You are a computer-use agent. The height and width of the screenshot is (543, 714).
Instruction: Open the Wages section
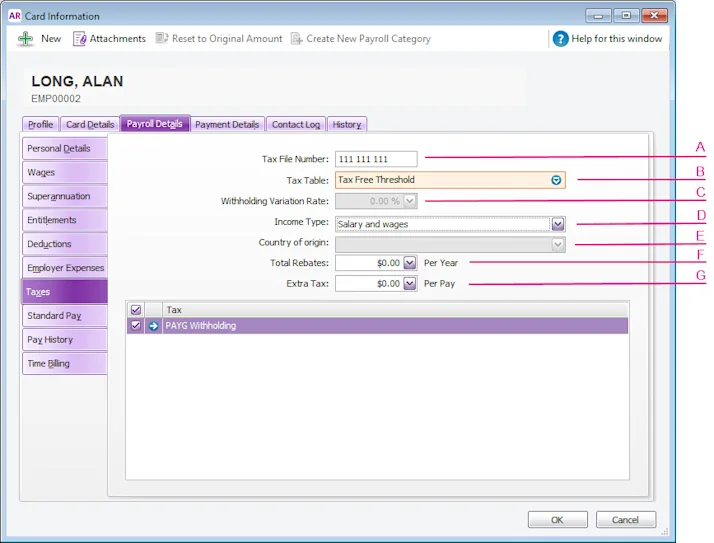click(65, 172)
